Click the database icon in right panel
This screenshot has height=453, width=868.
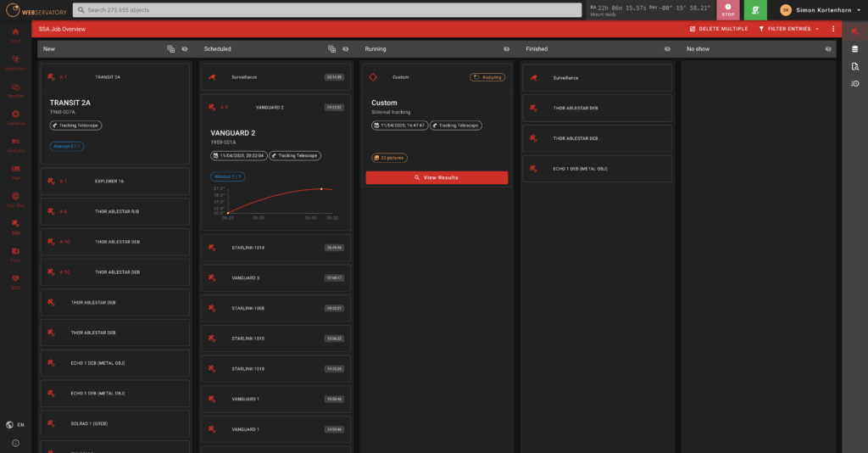click(854, 49)
